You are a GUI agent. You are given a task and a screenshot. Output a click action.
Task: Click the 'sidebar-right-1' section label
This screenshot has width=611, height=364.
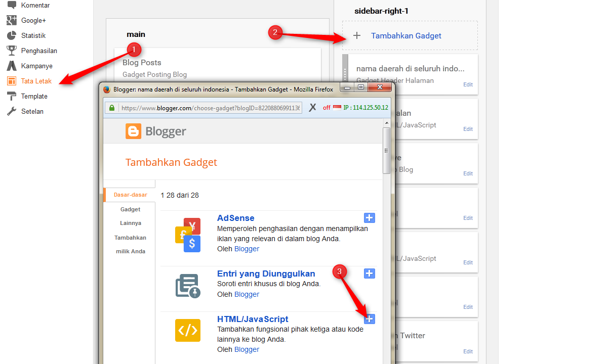click(381, 11)
